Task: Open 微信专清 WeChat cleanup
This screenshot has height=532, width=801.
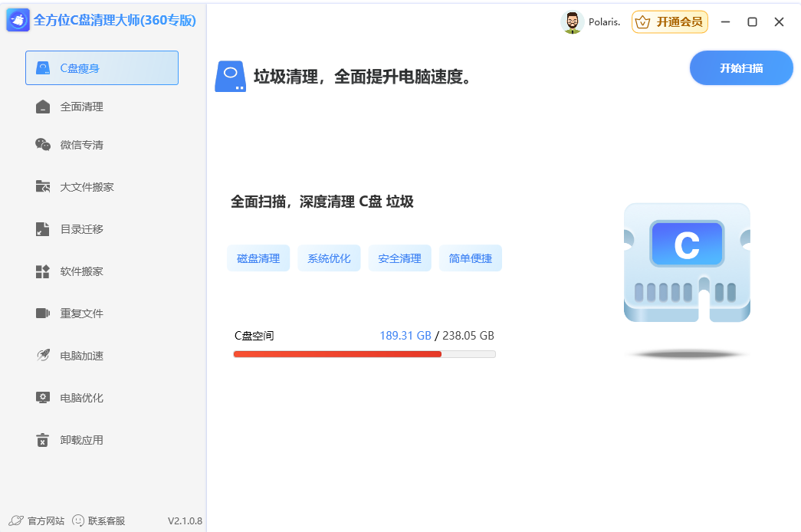Action: [x=44, y=144]
